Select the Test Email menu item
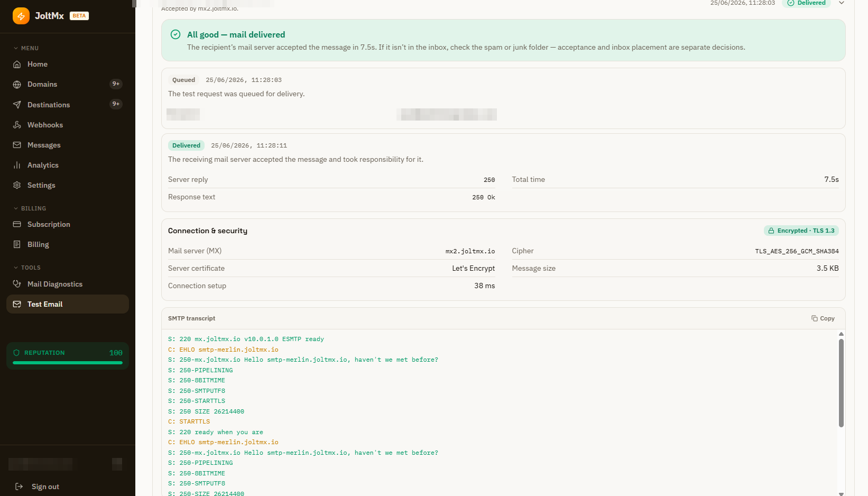The height and width of the screenshot is (496, 868). point(68,304)
